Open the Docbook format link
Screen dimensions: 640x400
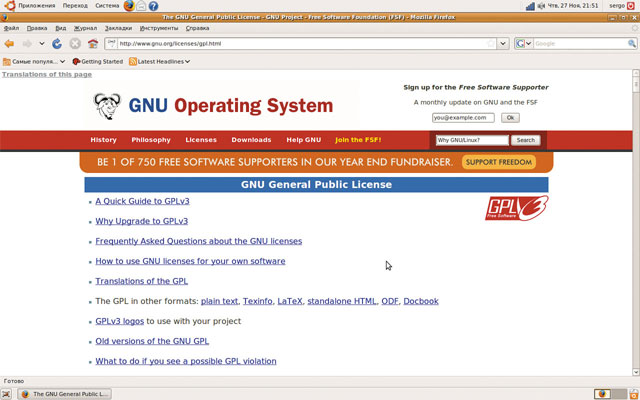[x=421, y=301]
